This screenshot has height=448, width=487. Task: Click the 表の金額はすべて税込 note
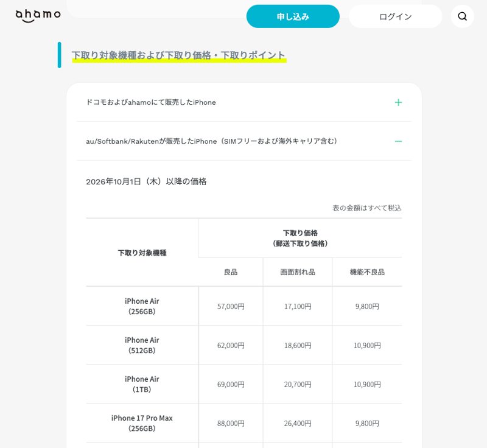pos(367,208)
